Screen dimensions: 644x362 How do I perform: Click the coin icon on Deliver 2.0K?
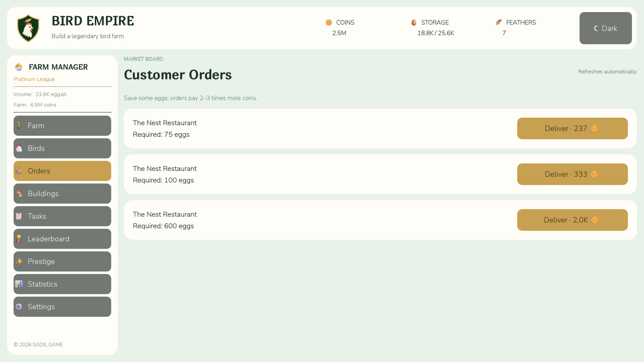pyautogui.click(x=595, y=220)
